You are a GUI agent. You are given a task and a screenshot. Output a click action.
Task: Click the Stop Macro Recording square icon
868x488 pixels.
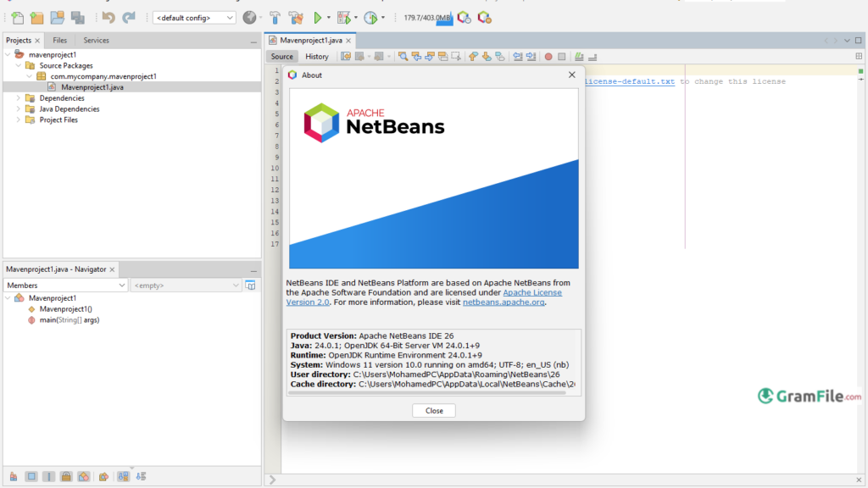pos(562,57)
